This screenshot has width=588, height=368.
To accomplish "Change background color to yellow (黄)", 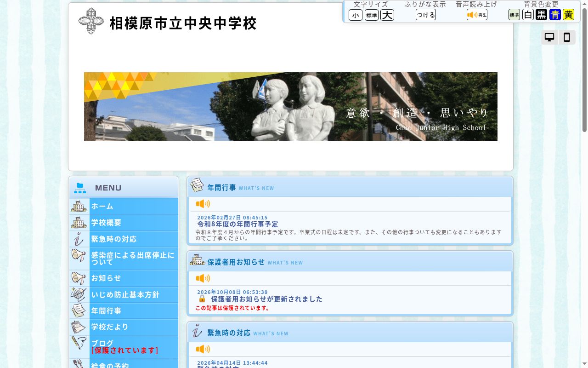I will coord(569,15).
